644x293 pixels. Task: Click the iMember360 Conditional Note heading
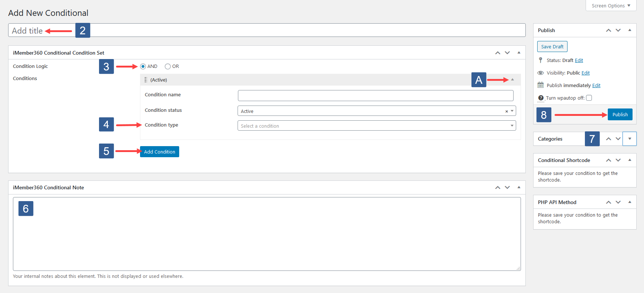click(x=48, y=187)
